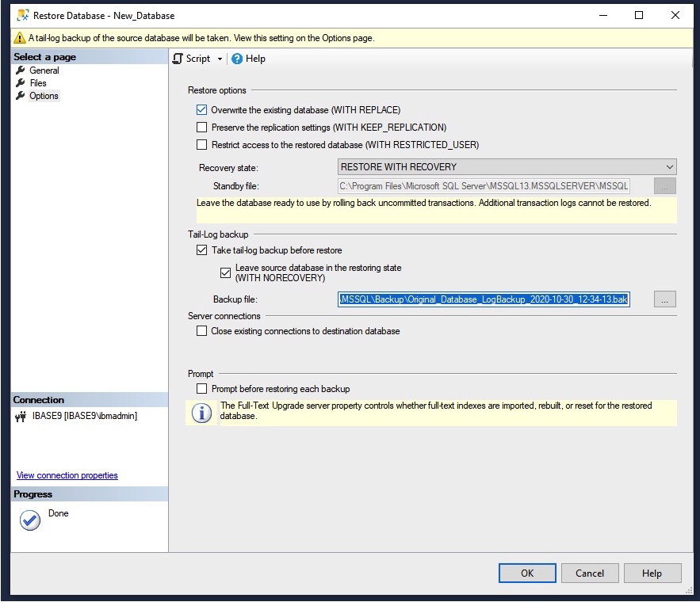
Task: Dismiss the dialog with Cancel
Action: (x=590, y=573)
